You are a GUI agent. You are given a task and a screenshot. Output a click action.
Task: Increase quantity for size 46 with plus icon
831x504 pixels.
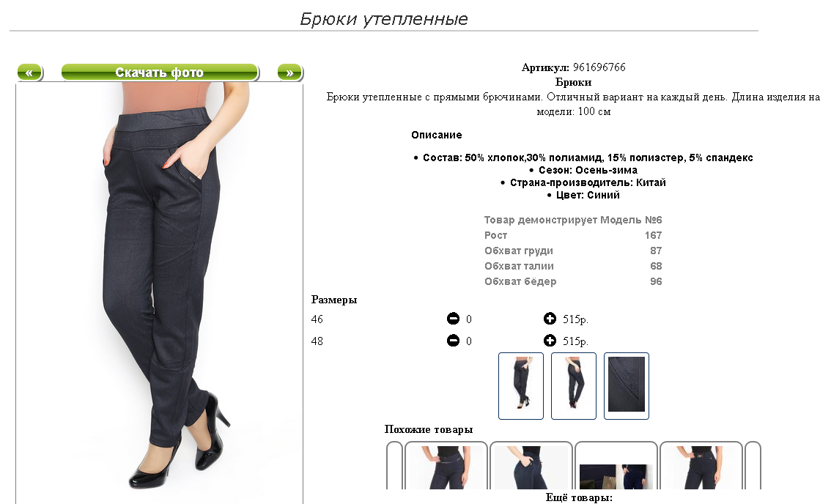[x=550, y=319]
